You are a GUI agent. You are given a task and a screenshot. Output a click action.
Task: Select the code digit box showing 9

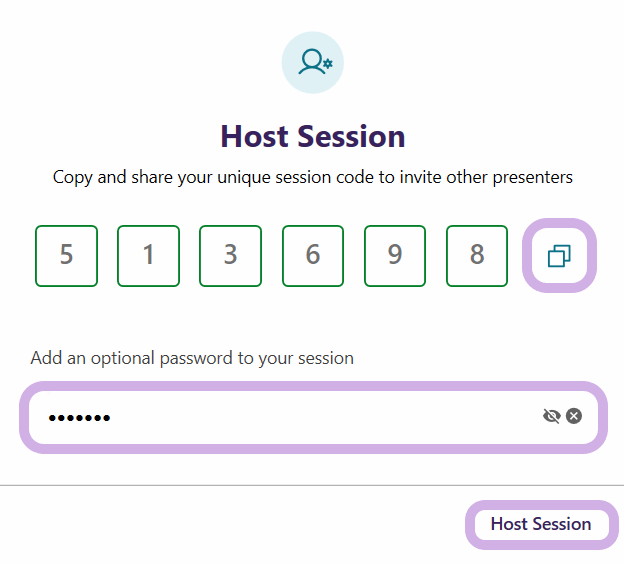[x=395, y=256]
